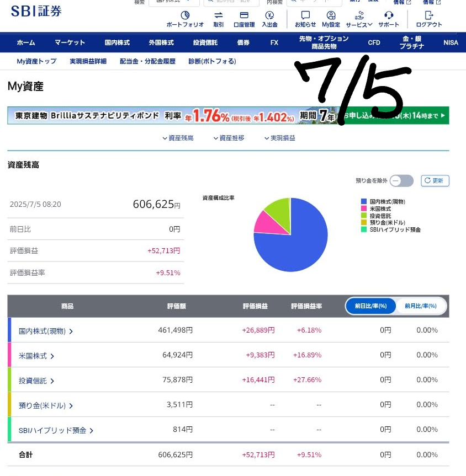The height and width of the screenshot is (476, 466).
Task: Open the ポートフォリオ pie-chart icon
Action: point(185,15)
